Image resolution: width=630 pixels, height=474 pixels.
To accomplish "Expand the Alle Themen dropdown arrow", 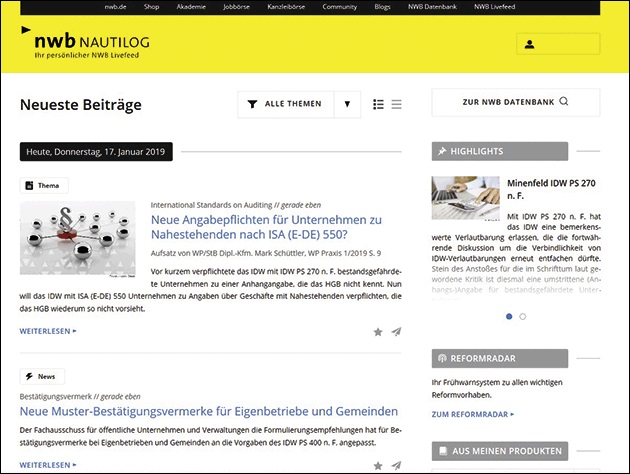I will [346, 104].
